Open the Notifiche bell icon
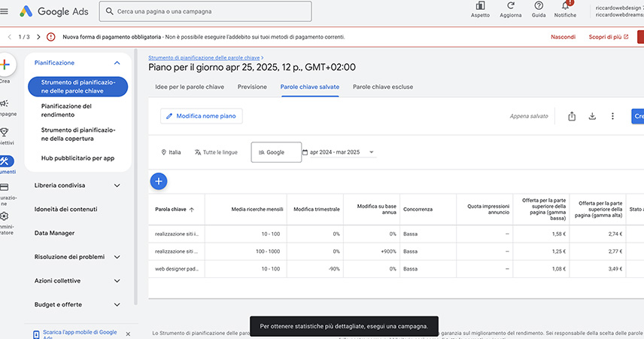 click(x=565, y=6)
